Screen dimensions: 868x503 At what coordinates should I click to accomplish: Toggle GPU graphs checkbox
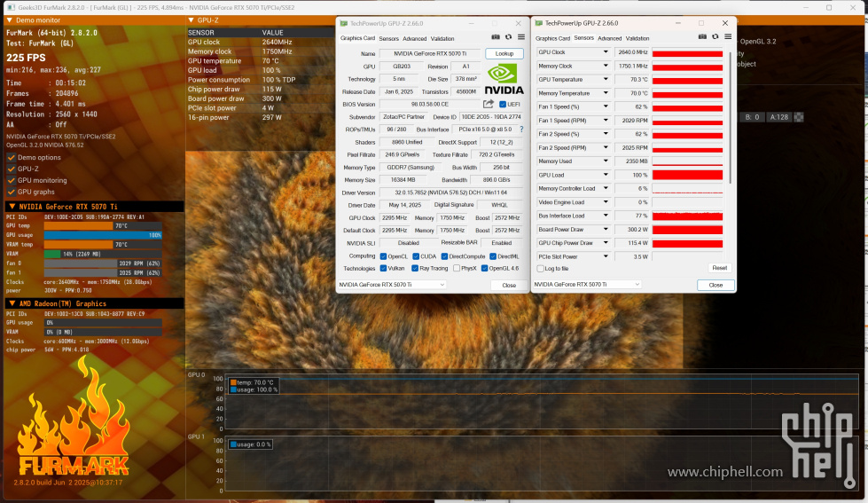click(x=11, y=192)
